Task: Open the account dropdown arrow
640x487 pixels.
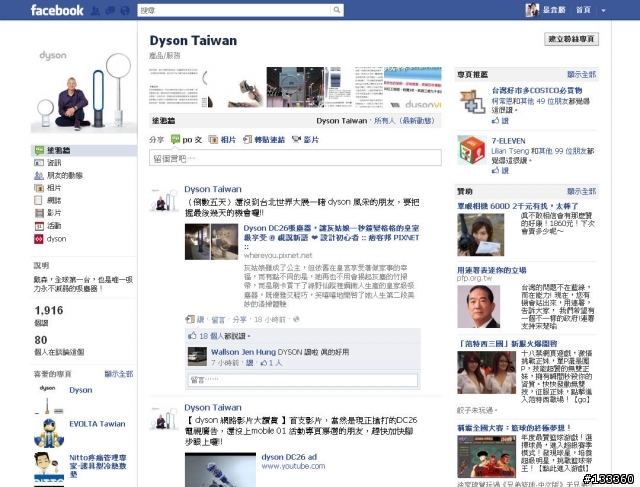Action: point(603,11)
